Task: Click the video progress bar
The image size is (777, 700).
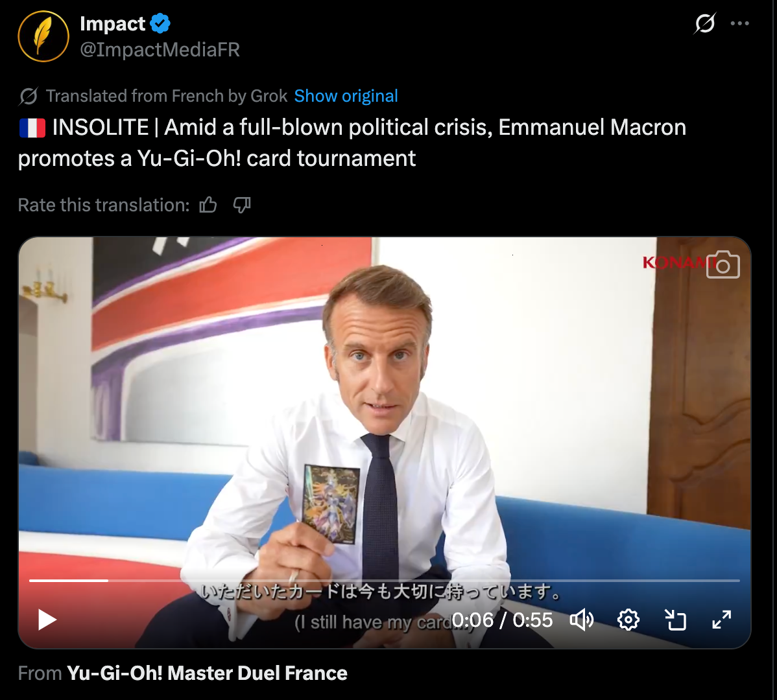Action: [385, 580]
